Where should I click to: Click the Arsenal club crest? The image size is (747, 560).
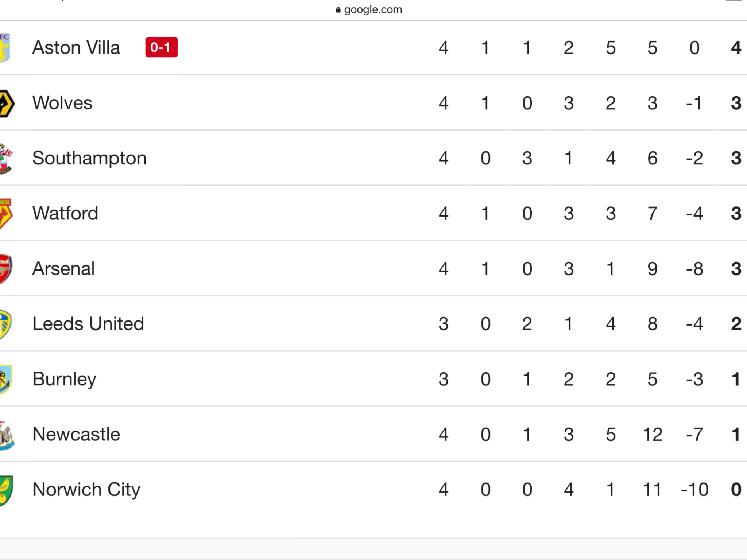tap(6, 269)
